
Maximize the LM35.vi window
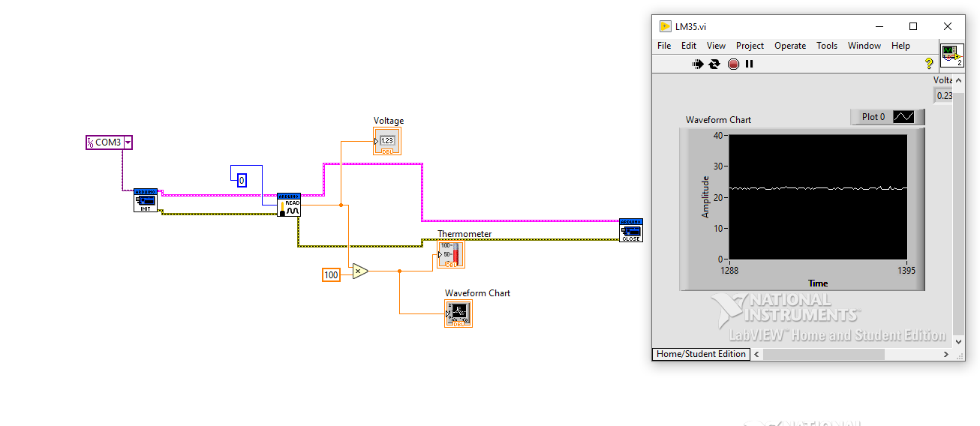click(913, 26)
